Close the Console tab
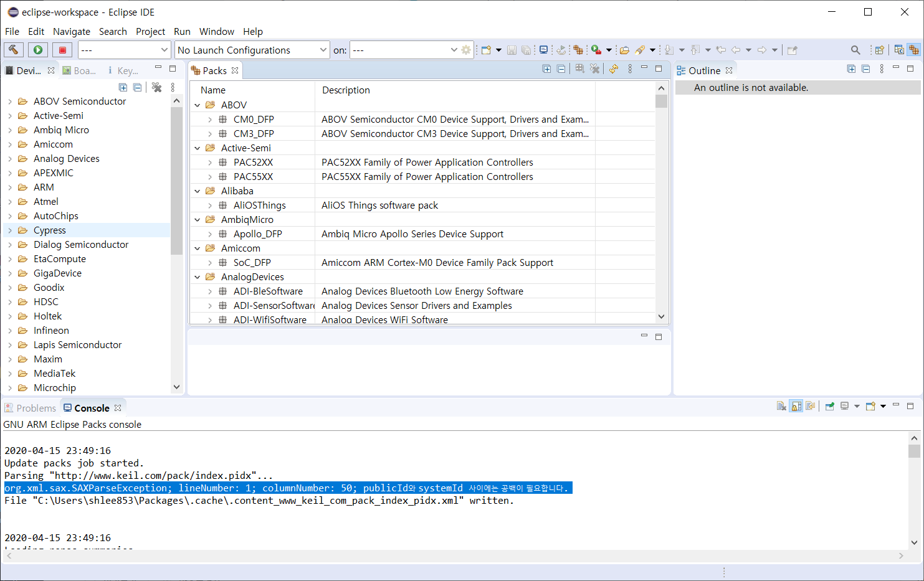Viewport: 924px width, 581px height. coord(118,408)
